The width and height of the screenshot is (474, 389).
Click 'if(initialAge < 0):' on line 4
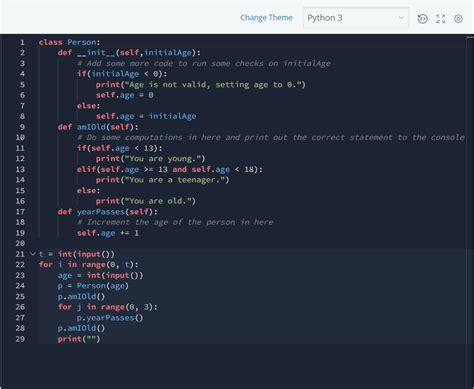tap(122, 74)
